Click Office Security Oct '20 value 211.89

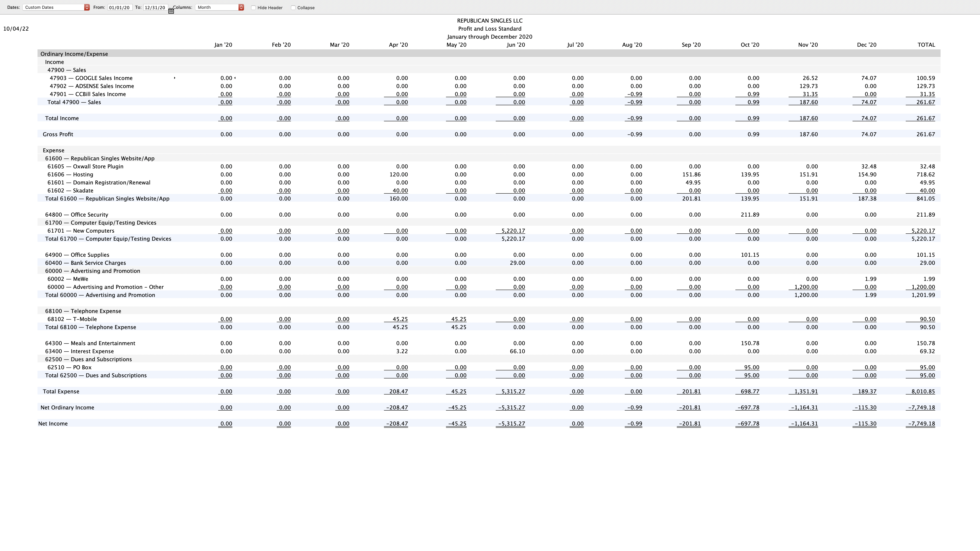[750, 214]
